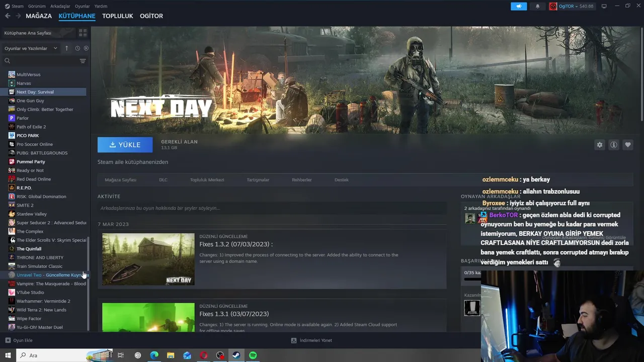Click Windows Start button
This screenshot has width=644, height=362.
pyautogui.click(x=8, y=355)
